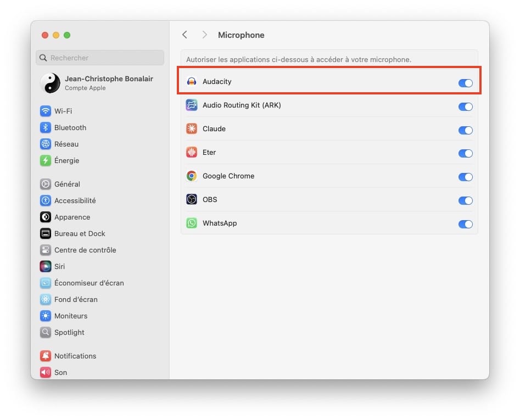Click the Bluetooth sidebar icon
The height and width of the screenshot is (420, 520).
pos(46,127)
